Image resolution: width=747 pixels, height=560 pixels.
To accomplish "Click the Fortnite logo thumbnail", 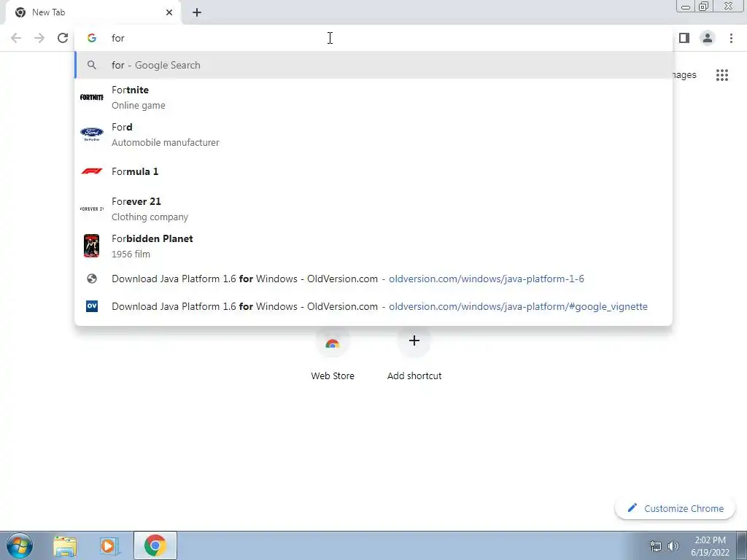I will point(91,97).
